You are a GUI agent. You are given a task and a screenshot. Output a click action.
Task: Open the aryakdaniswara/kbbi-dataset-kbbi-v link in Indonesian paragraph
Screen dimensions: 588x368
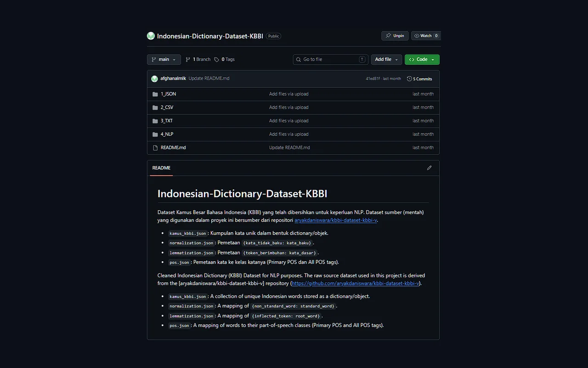tap(335, 220)
